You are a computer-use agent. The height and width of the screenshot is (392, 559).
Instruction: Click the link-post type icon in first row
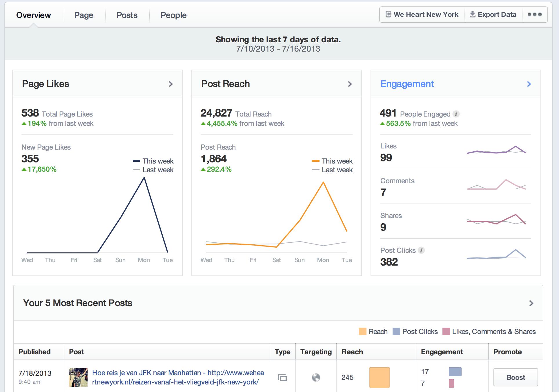(282, 377)
